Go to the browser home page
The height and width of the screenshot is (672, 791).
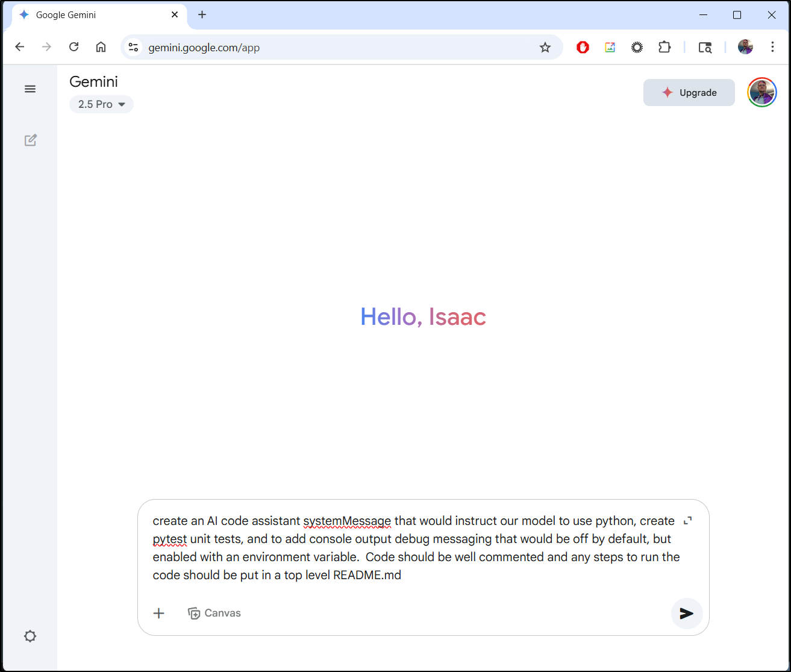[101, 47]
